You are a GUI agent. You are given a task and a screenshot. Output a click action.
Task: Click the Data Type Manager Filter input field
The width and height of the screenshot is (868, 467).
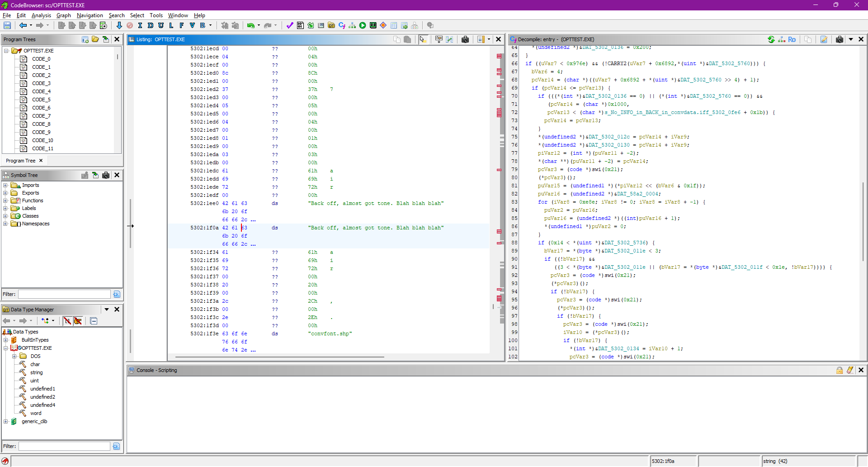[x=64, y=446]
